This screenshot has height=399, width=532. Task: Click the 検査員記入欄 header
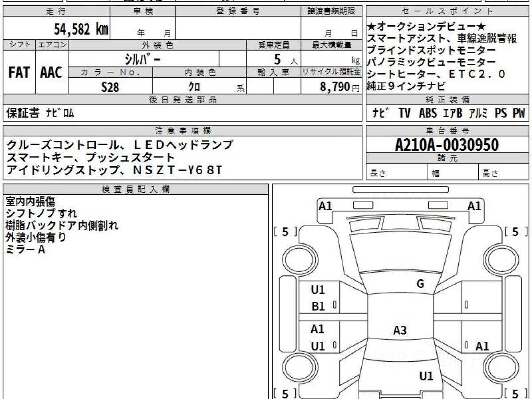pos(136,189)
